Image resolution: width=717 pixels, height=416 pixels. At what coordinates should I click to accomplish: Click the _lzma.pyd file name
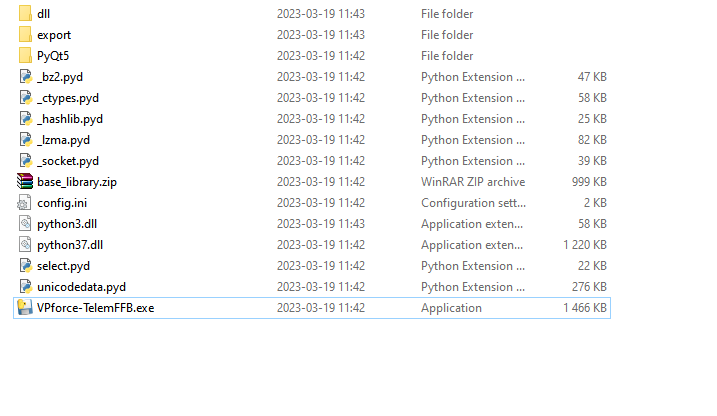[63, 140]
